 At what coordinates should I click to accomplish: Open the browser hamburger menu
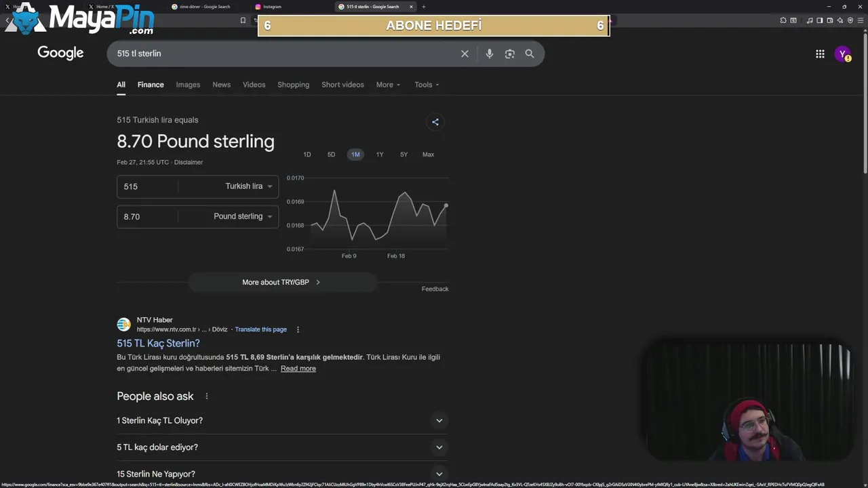861,20
